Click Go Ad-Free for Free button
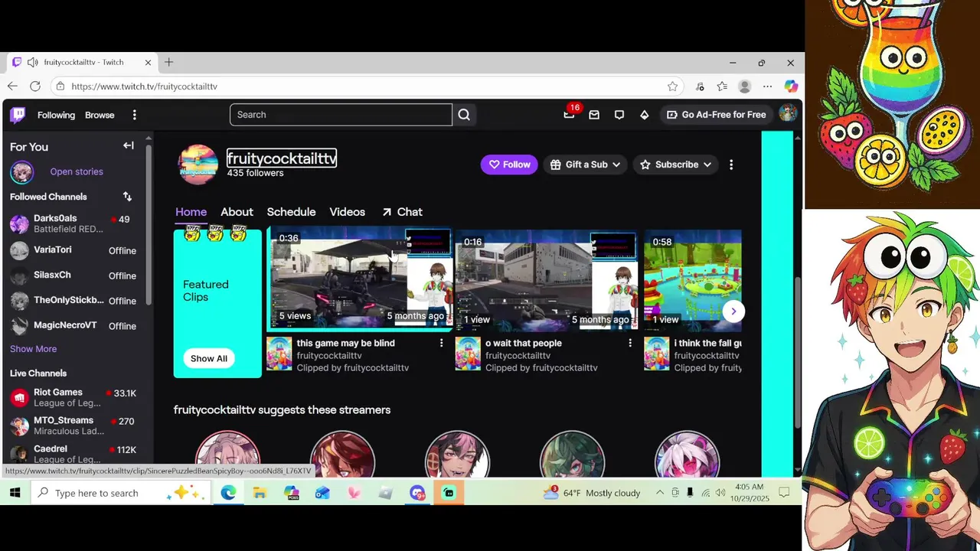This screenshot has width=980, height=551. [716, 115]
